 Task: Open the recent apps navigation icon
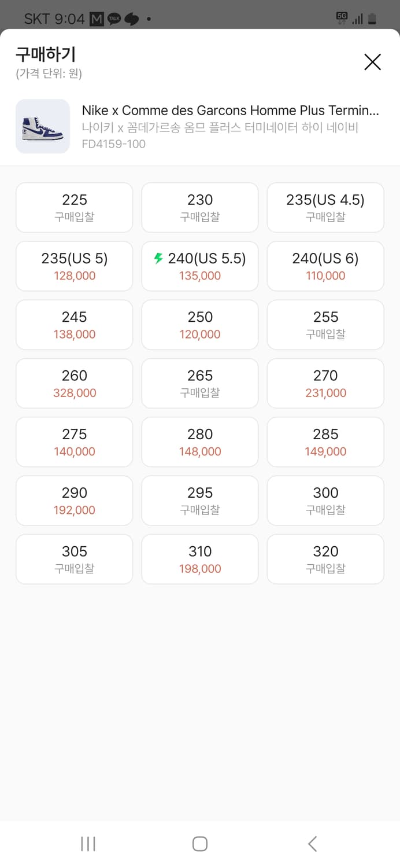coord(88,844)
